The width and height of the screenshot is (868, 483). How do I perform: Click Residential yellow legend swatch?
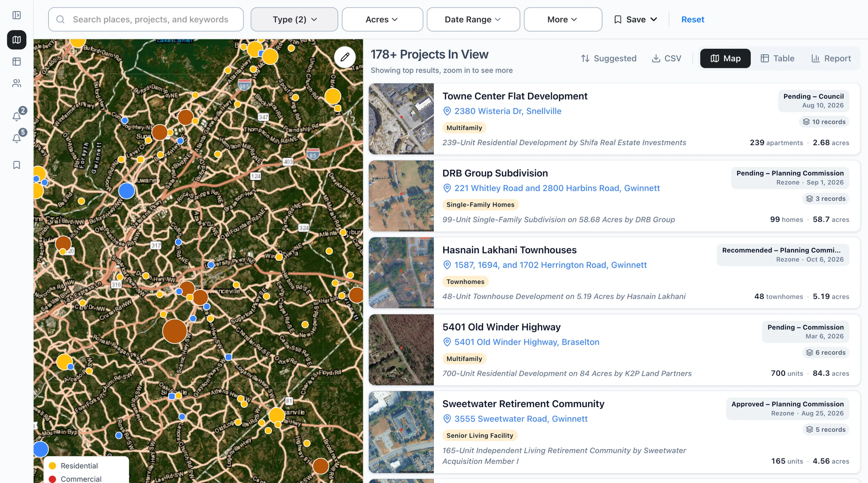tap(52, 466)
